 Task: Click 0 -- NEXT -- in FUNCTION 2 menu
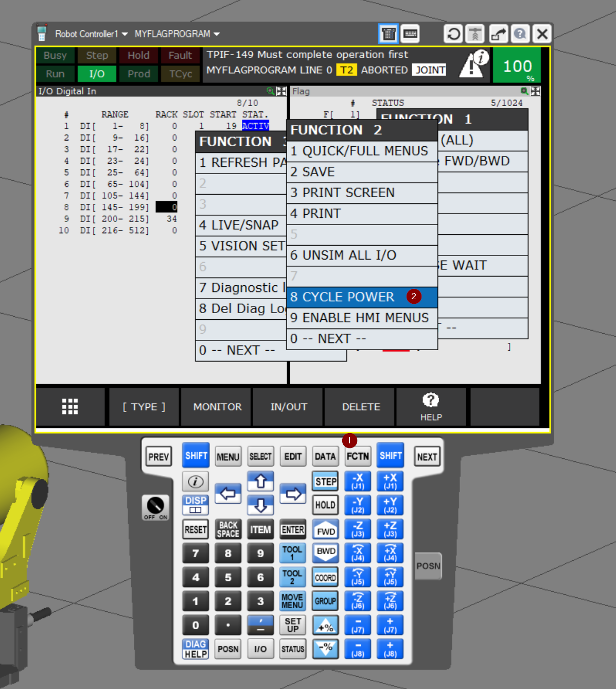(362, 339)
